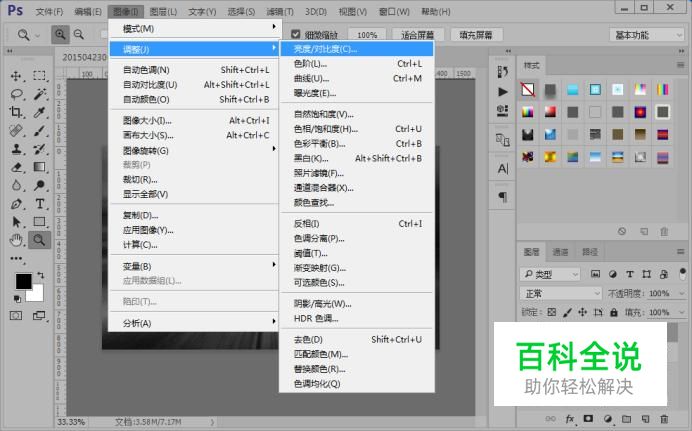
Task: Add layer style fx button
Action: tap(570, 419)
